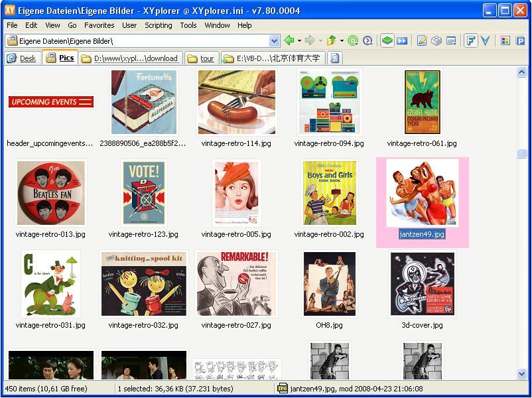Select the clown with umbrella thumbnail
Screen dimensions: 532x398
[51, 284]
